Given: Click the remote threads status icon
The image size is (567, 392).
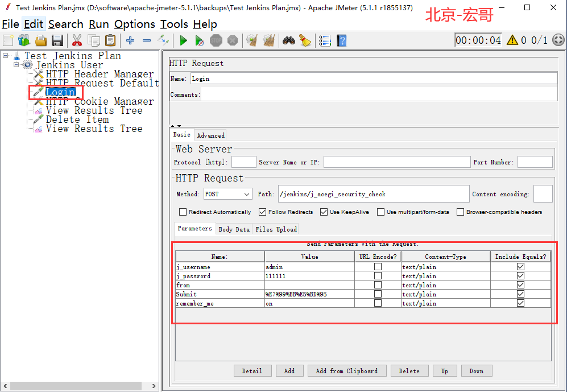Looking at the screenshot, I should [558, 40].
